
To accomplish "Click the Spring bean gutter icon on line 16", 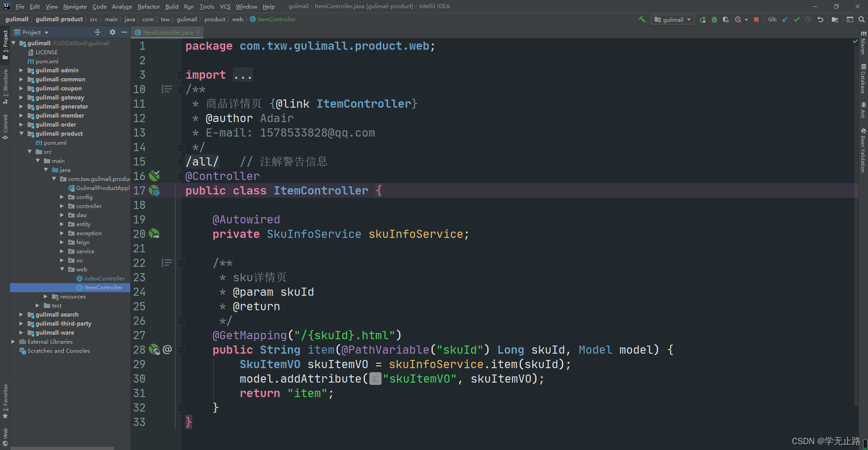I will pos(154,175).
